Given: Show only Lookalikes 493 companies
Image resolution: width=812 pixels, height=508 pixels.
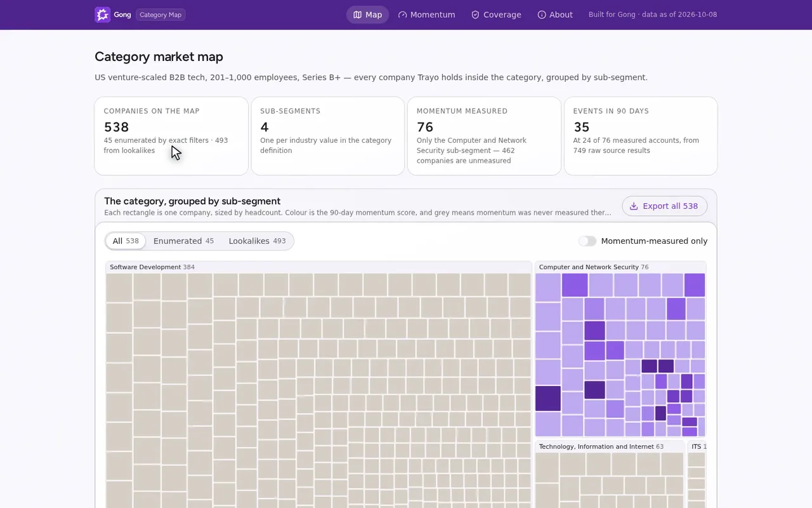Looking at the screenshot, I should [257, 241].
